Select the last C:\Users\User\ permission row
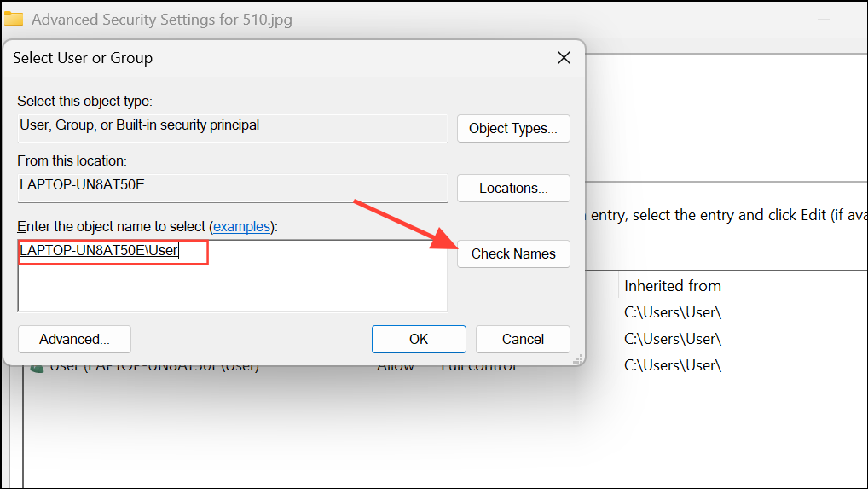The height and width of the screenshot is (489, 868). click(673, 365)
